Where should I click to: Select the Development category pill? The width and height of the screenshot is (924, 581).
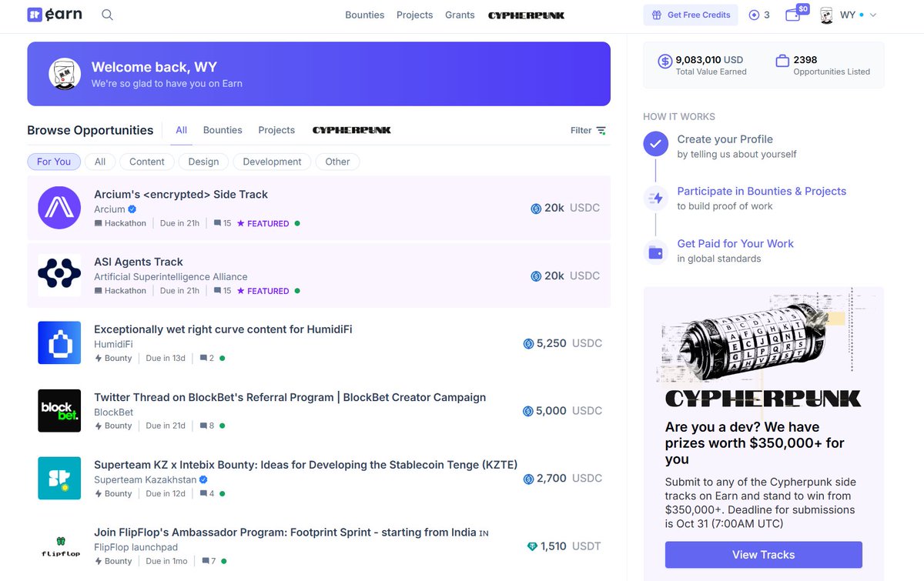point(272,162)
